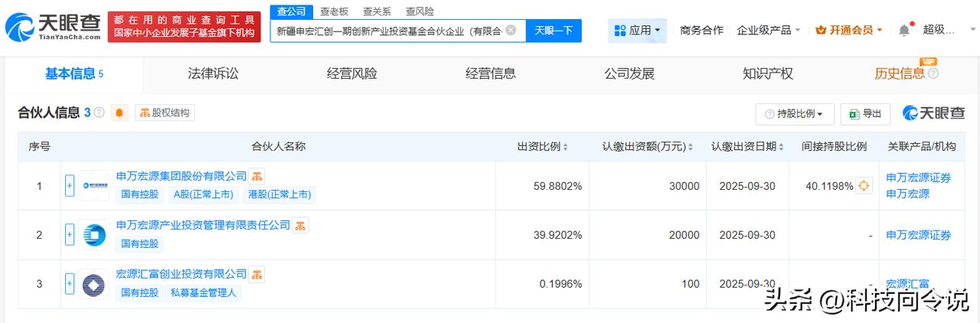The height and width of the screenshot is (323, 980).
Task: Select 查公司 search mode tab
Action: pos(291,11)
